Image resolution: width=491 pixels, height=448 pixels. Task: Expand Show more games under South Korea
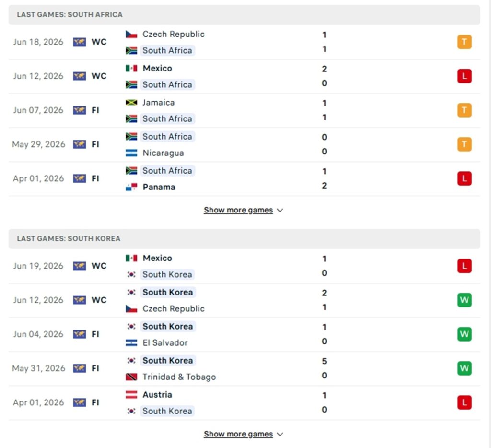click(x=243, y=434)
